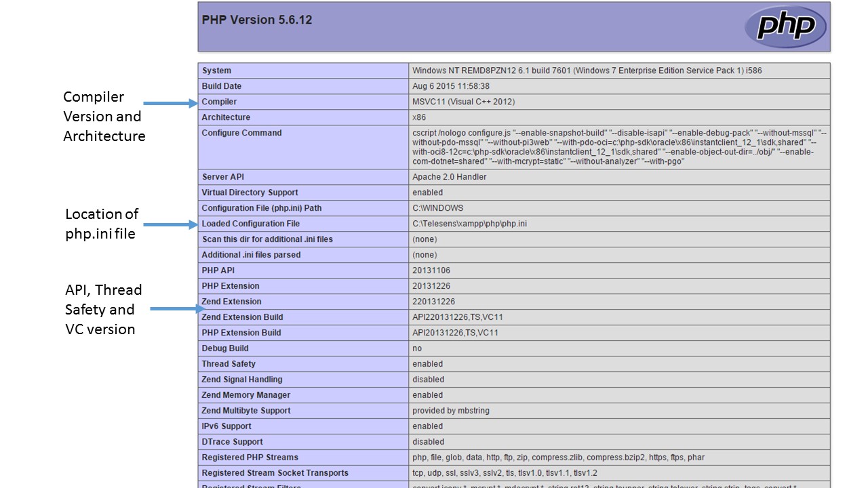
Task: Select '220131226' Zend Extension value
Action: click(434, 302)
